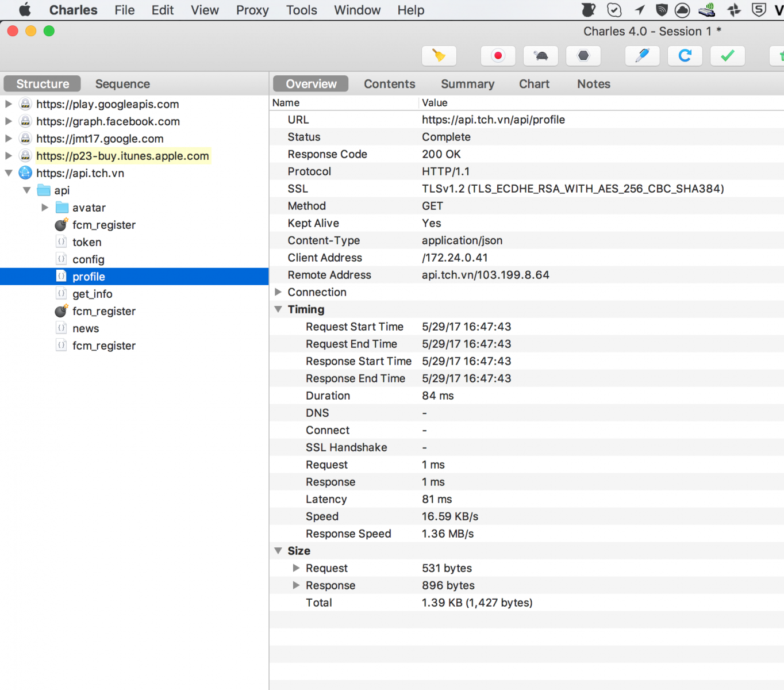The height and width of the screenshot is (690, 784).
Task: Click the pinwheel icon in menu bar
Action: [734, 10]
